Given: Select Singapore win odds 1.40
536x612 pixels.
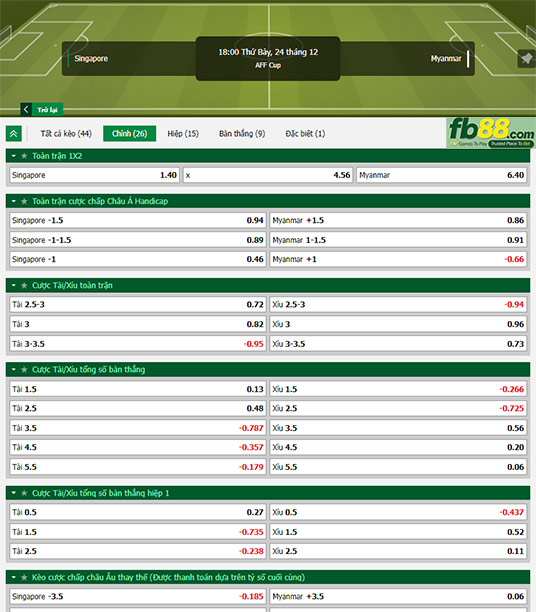Looking at the screenshot, I should [94, 175].
